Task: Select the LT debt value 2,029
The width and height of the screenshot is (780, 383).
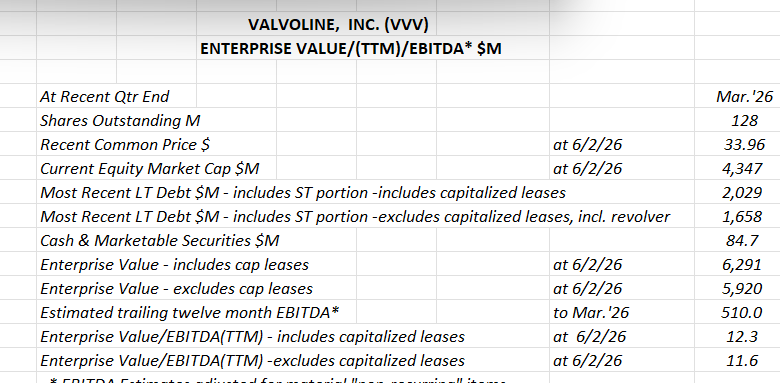Action: click(737, 192)
